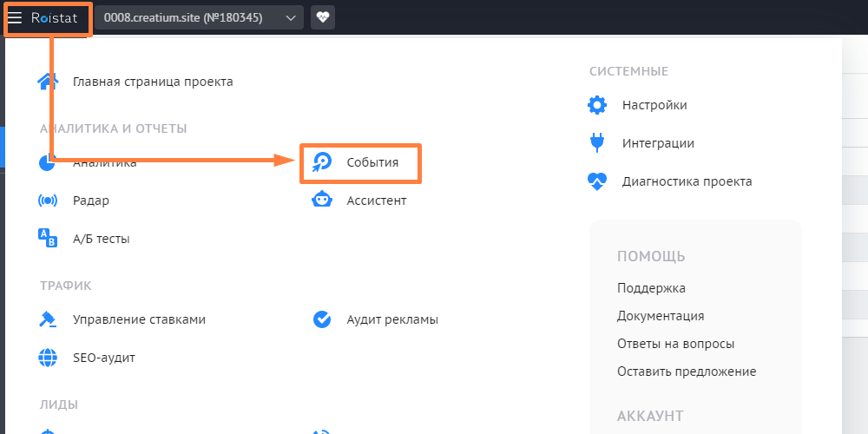
Task: Click the Аудит рекламы checkmark icon
Action: (x=322, y=319)
